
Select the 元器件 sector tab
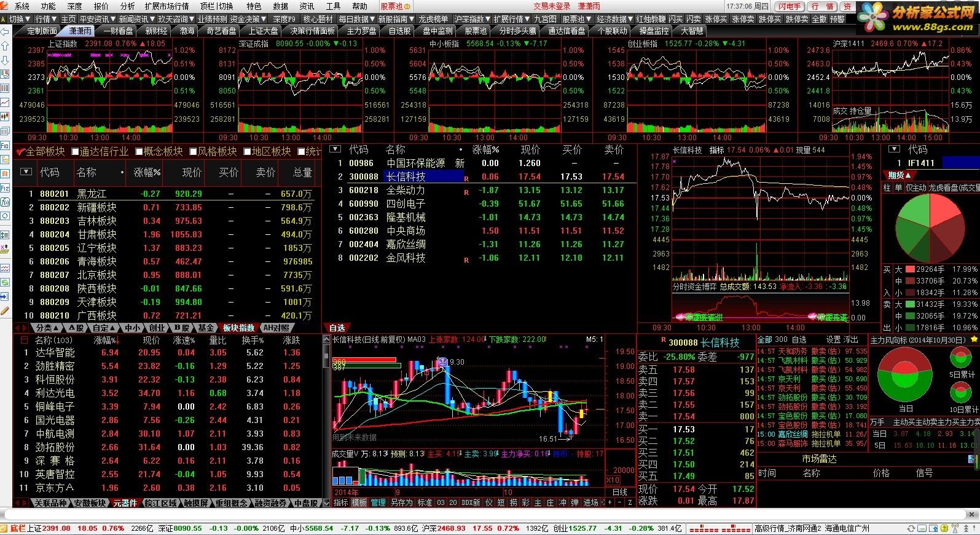click(125, 502)
